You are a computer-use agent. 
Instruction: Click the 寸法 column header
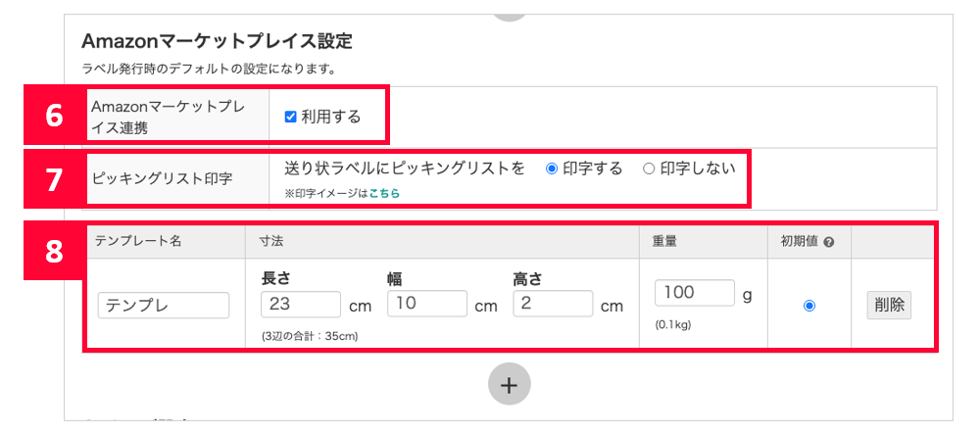click(x=269, y=241)
